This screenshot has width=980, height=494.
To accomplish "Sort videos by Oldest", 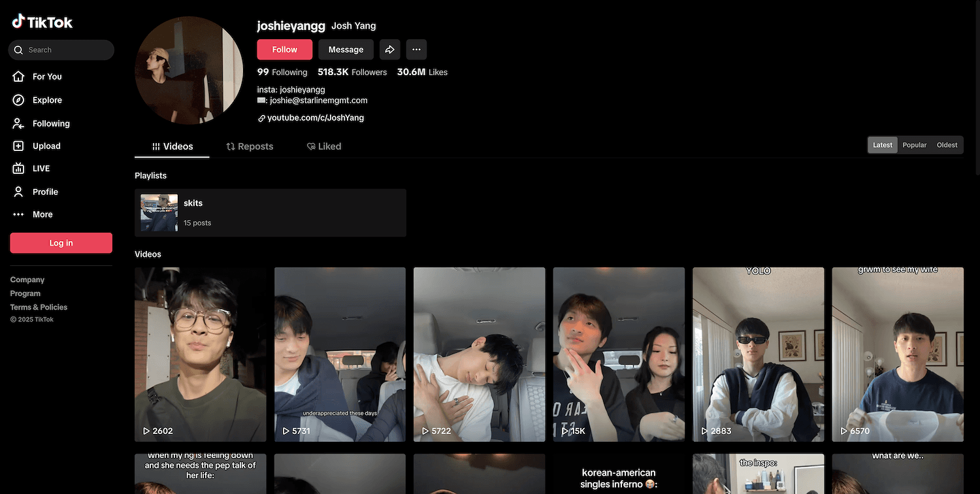I will [947, 145].
